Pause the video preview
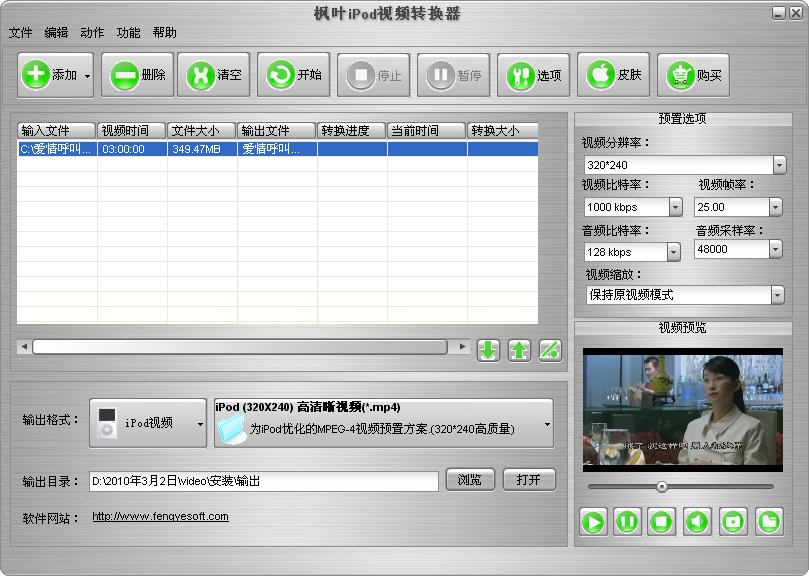Screen dimensions: 809x576 (627, 522)
